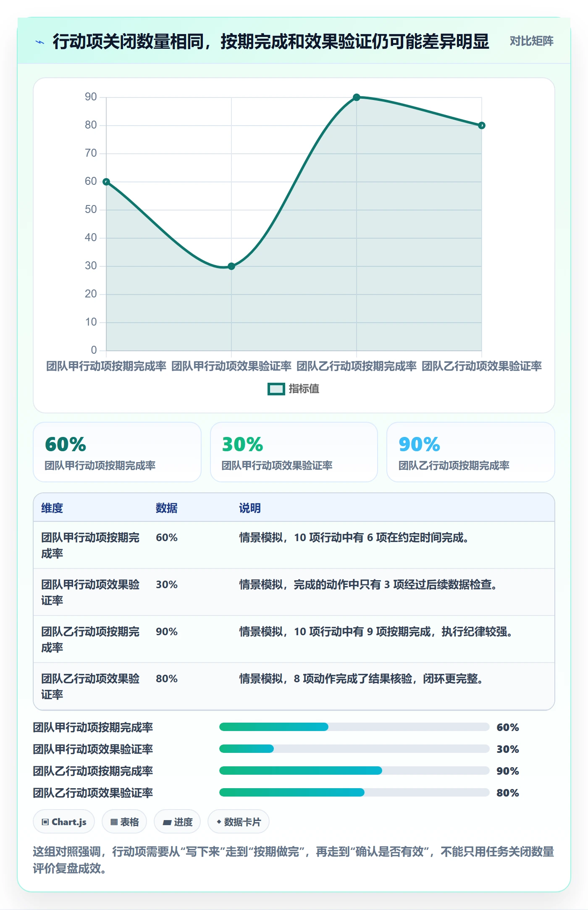Click the 说明 column header
Viewport: 588px width, 910px height.
tap(250, 508)
